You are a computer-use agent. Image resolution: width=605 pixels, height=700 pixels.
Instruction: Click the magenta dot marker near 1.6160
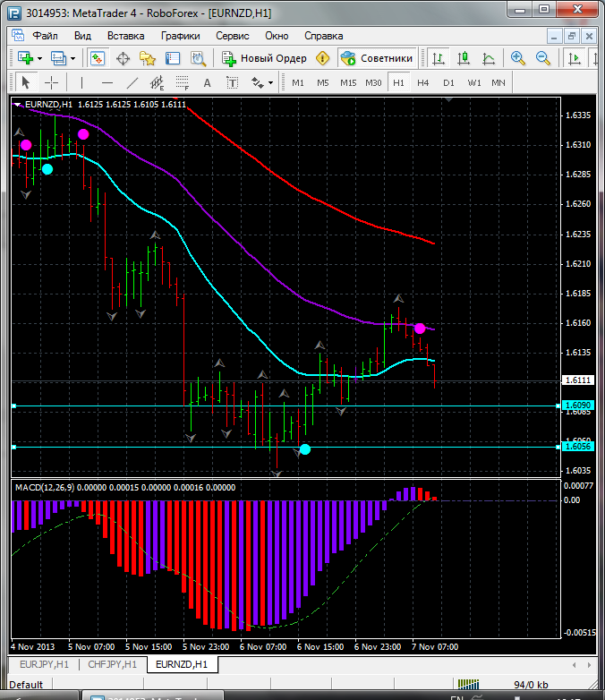click(x=420, y=329)
